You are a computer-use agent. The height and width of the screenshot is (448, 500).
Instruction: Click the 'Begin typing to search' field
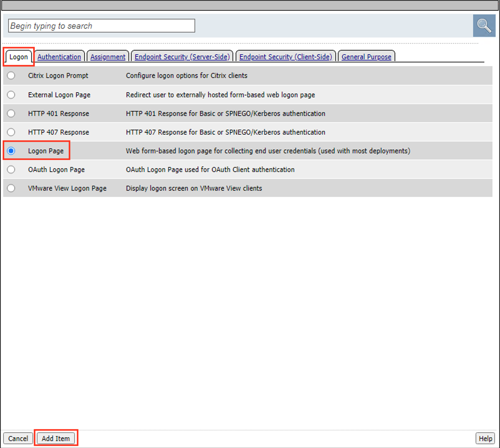click(102, 26)
